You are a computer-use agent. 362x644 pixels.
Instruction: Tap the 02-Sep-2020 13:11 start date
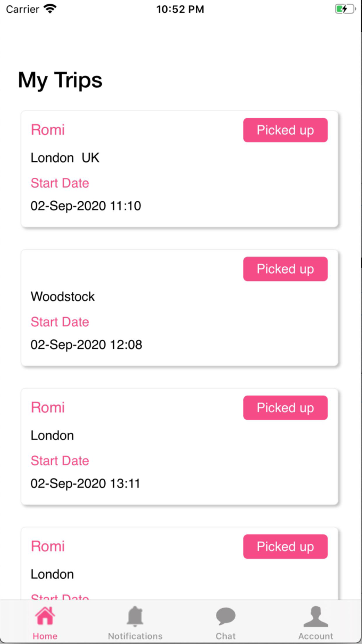click(x=85, y=484)
